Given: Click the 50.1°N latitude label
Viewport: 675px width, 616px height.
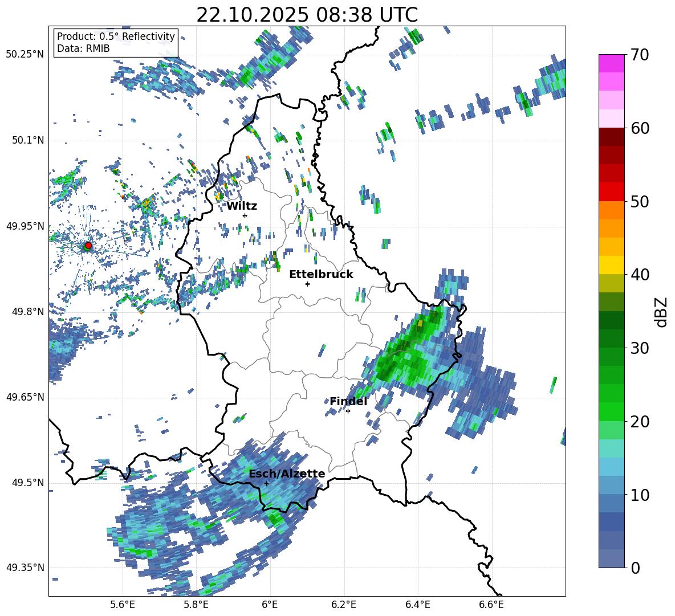Looking at the screenshot, I should [27, 141].
